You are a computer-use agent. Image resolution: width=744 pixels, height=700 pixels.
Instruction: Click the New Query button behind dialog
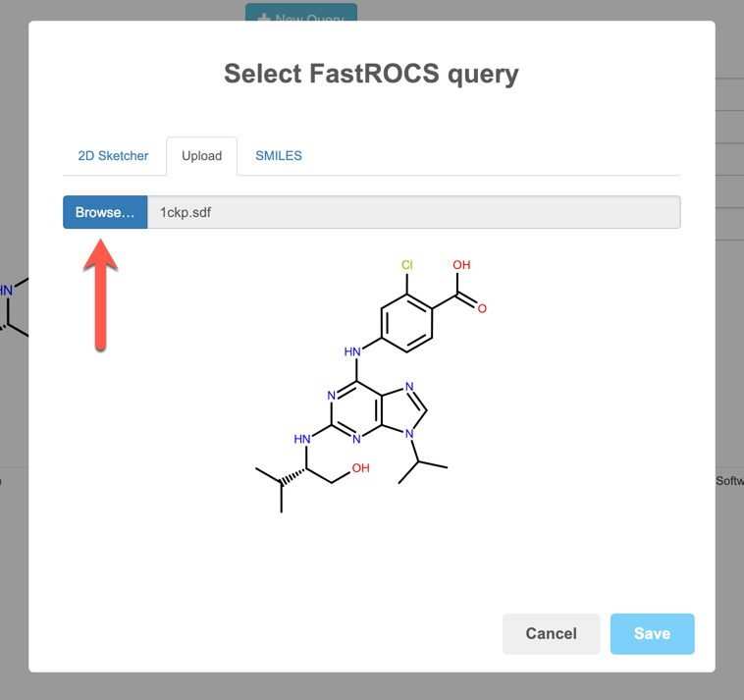[301, 13]
